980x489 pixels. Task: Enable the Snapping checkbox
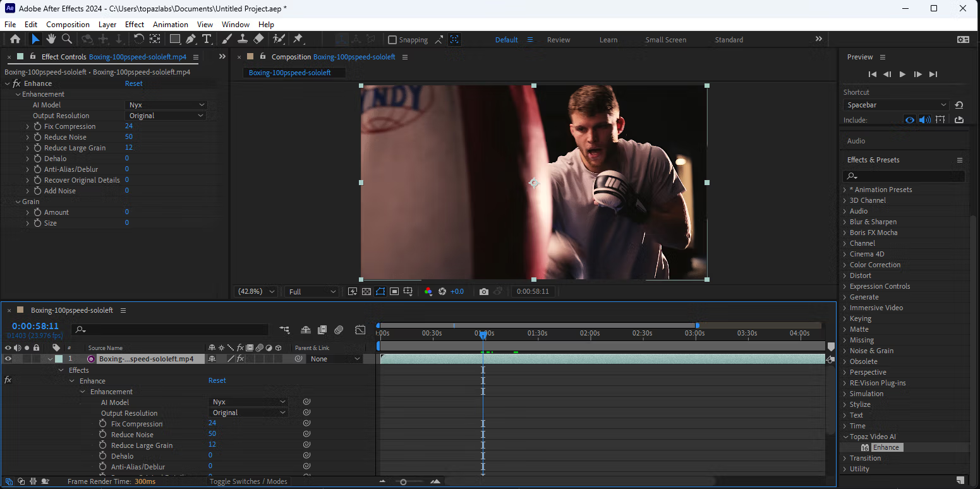tap(392, 40)
